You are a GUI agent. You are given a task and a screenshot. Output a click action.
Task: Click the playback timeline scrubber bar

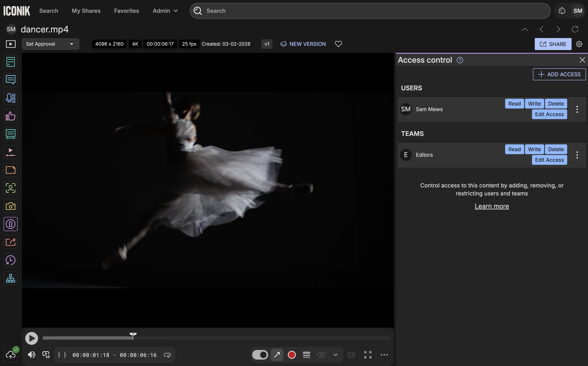click(x=216, y=338)
